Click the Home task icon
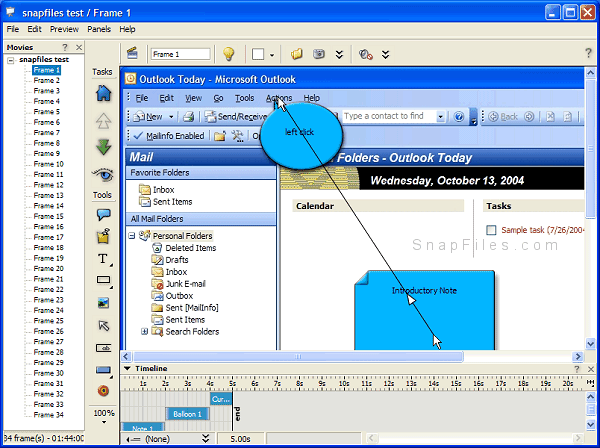Screen dimensions: 600x448 coord(103,93)
